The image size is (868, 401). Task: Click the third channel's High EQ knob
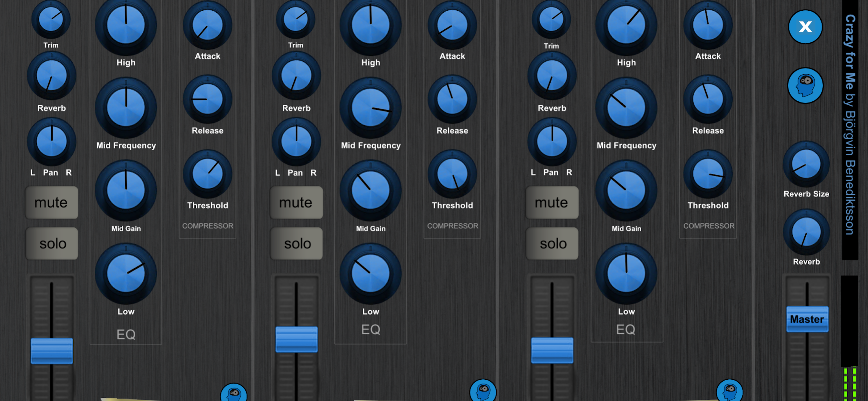[x=626, y=25]
